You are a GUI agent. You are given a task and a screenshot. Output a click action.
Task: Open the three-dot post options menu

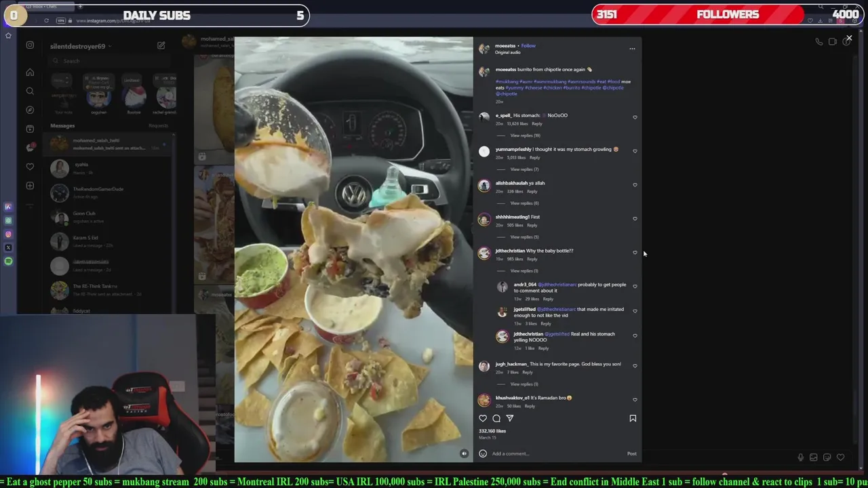pyautogui.click(x=632, y=48)
